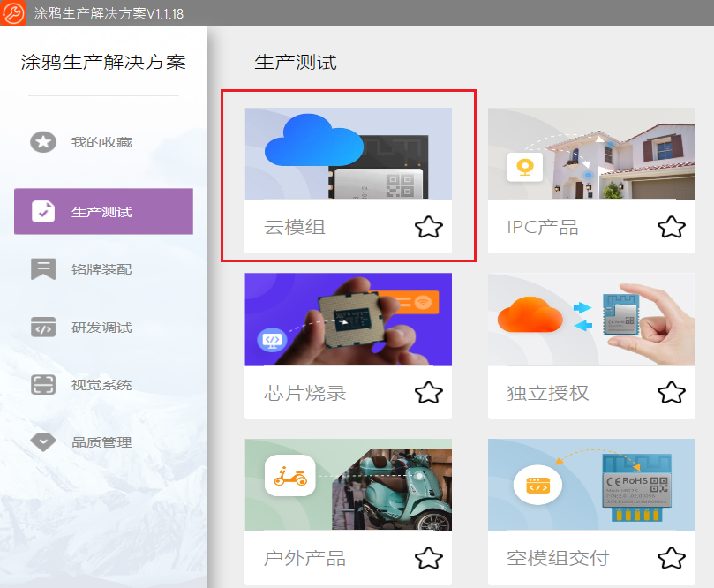Open the 视觉系统 section

[103, 385]
